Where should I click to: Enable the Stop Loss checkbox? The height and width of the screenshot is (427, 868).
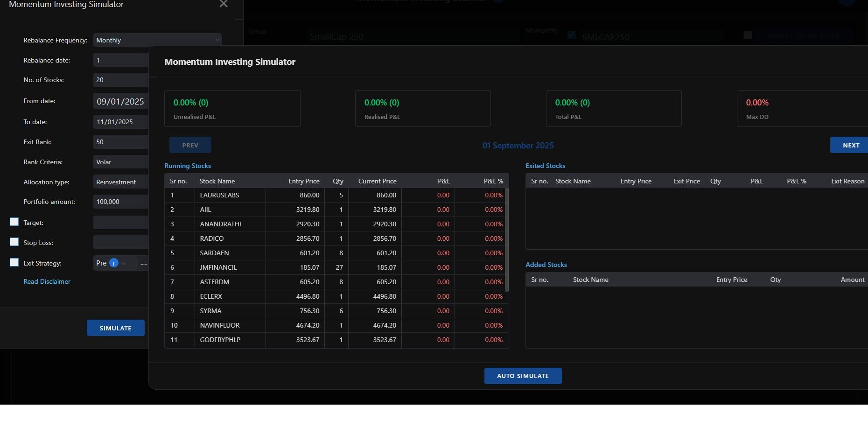14,242
